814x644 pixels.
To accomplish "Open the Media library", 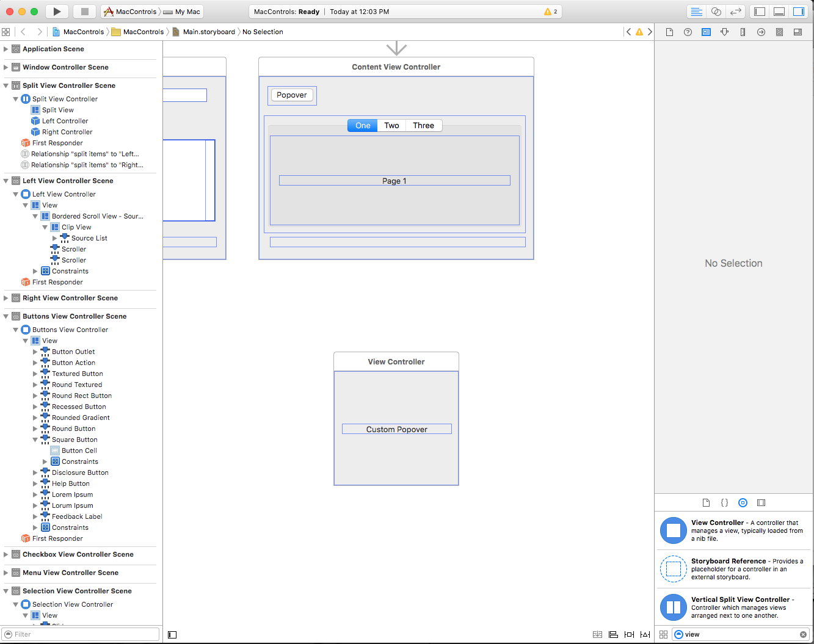I will tap(761, 502).
